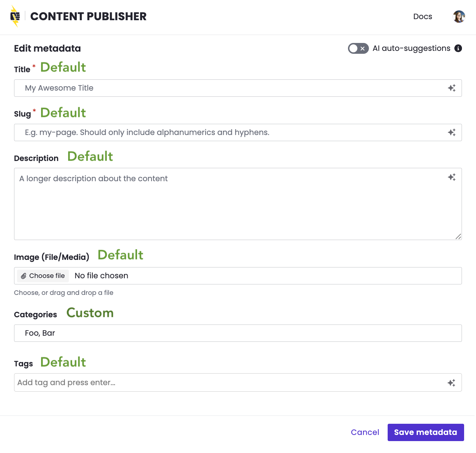The height and width of the screenshot is (453, 476).
Task: Click the Categories field containing Foo, Bar
Action: tap(238, 333)
